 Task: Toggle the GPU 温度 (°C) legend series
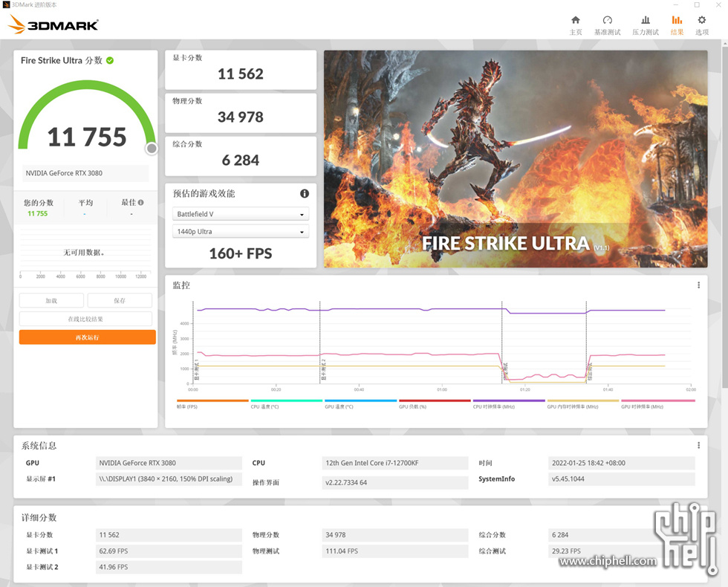[361, 403]
